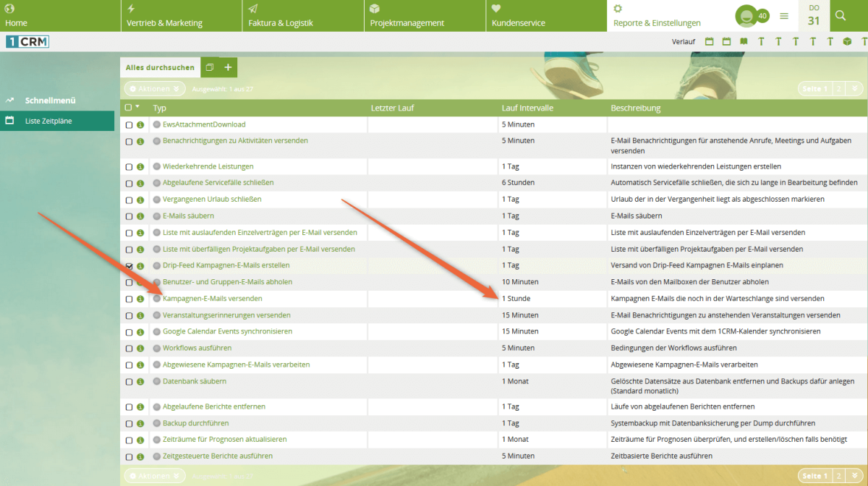The width and height of the screenshot is (868, 486).
Task: Click the 1 Monat interval in Datenbank säubern row
Action: (515, 382)
